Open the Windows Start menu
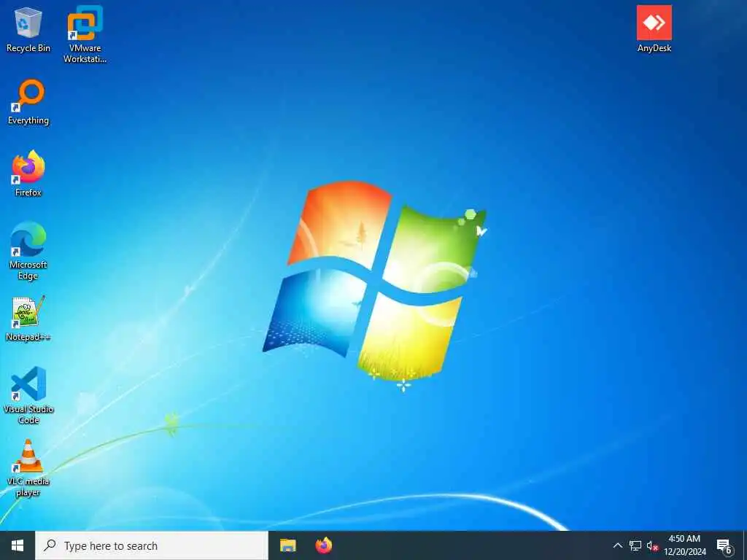This screenshot has width=747, height=560. click(18, 545)
